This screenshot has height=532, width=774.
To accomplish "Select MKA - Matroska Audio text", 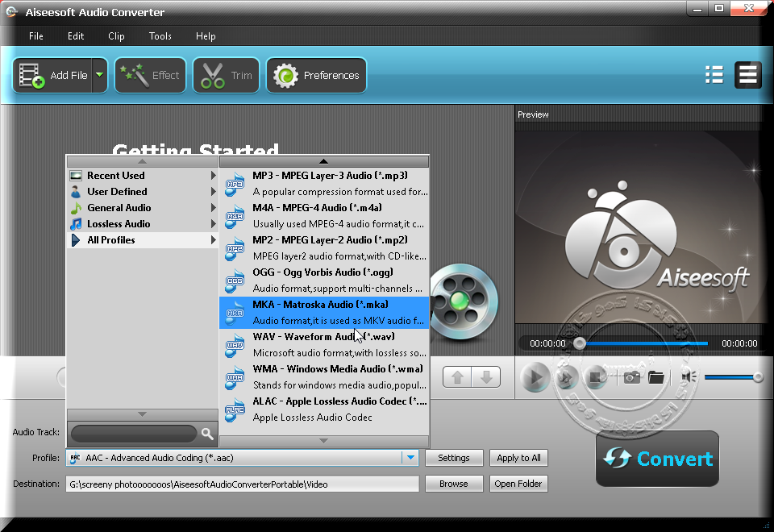I will point(320,305).
